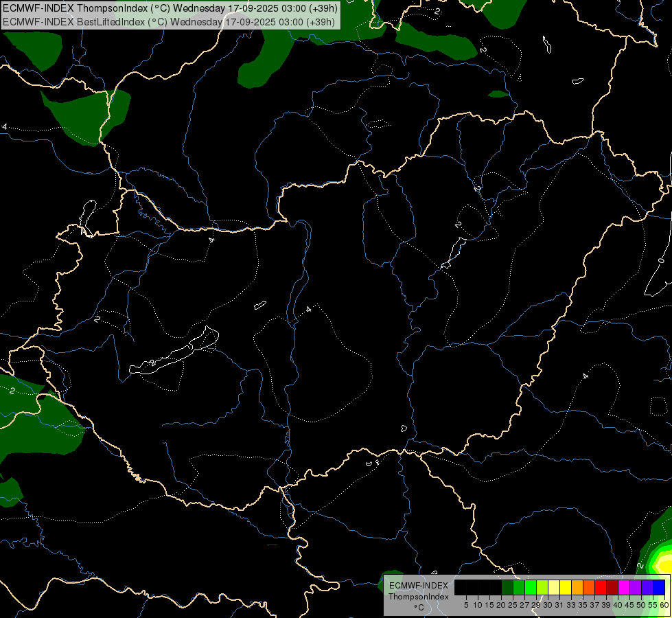Click the blue 55-60 legend swatch

659,588
